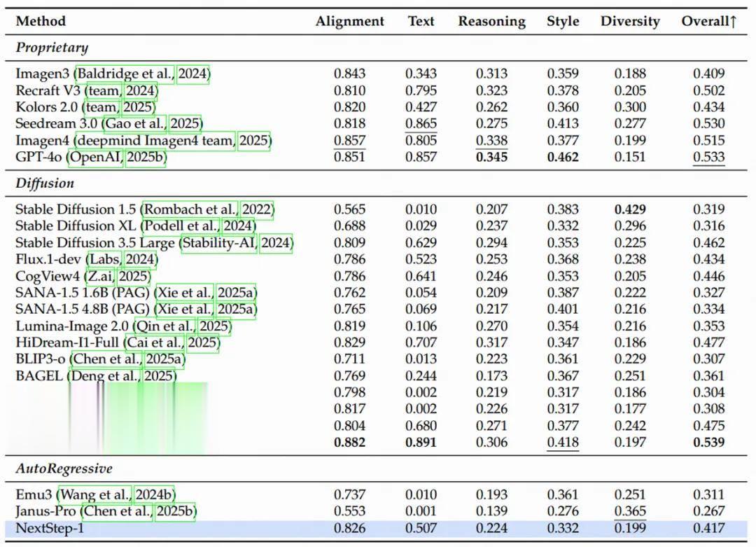Viewport: 756px width, 547px height.
Task: Select Recraft V3 text score 0.795
Action: click(421, 90)
